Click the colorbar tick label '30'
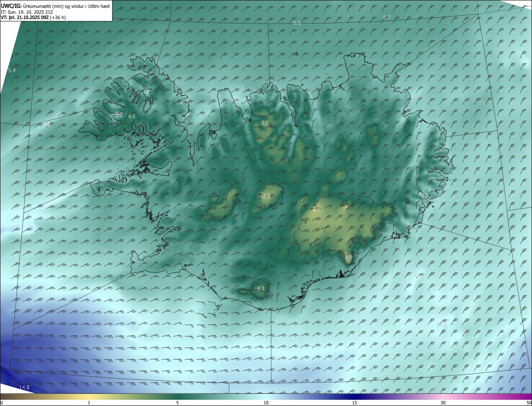 tap(443, 403)
